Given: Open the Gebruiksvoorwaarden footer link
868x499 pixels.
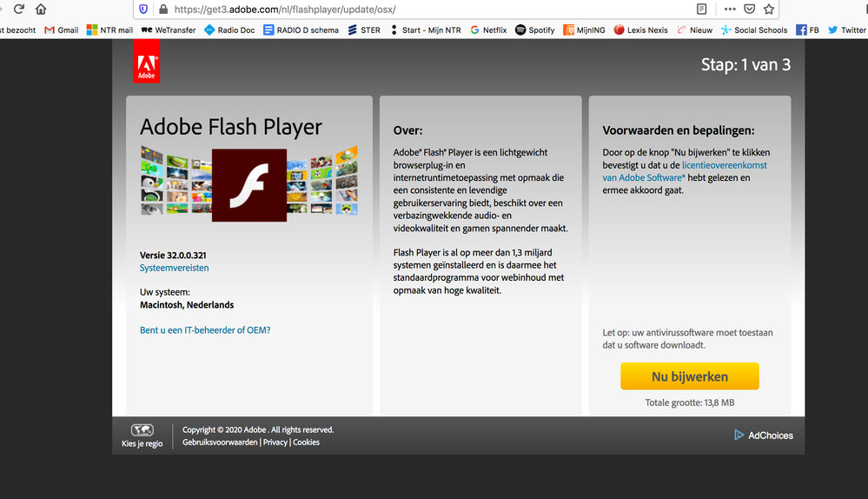Looking at the screenshot, I should tap(220, 442).
